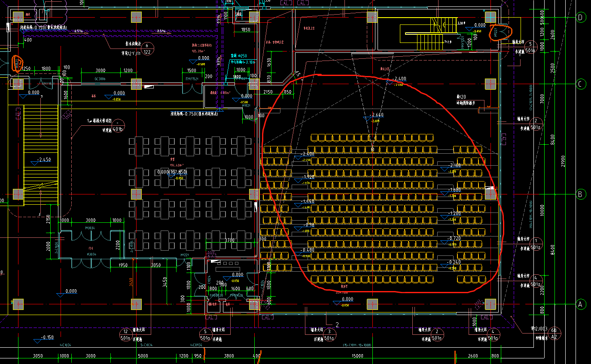Click the detail callout bubble 6 over 122
Screen dimensions: 591x364
pos(148,49)
